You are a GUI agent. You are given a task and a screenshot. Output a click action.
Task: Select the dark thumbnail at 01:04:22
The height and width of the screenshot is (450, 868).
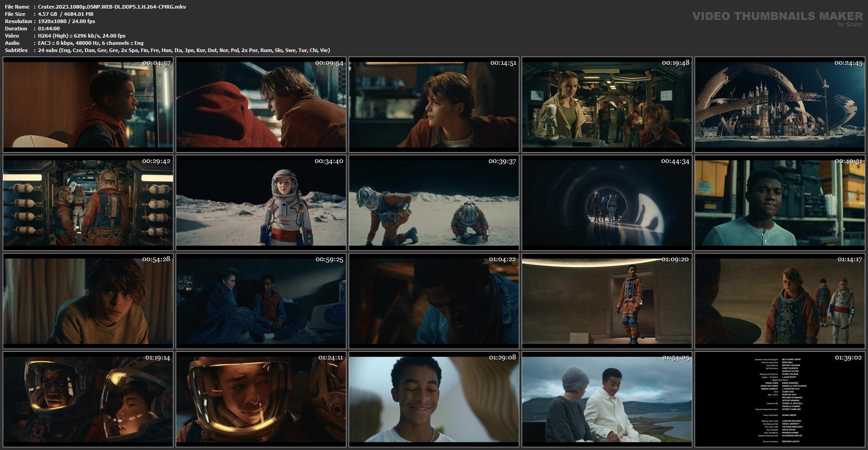434,301
